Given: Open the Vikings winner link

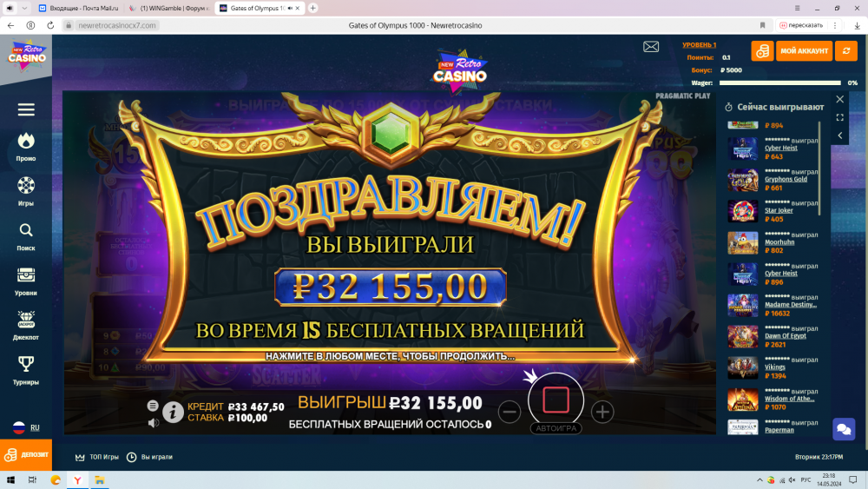Looking at the screenshot, I should (775, 367).
